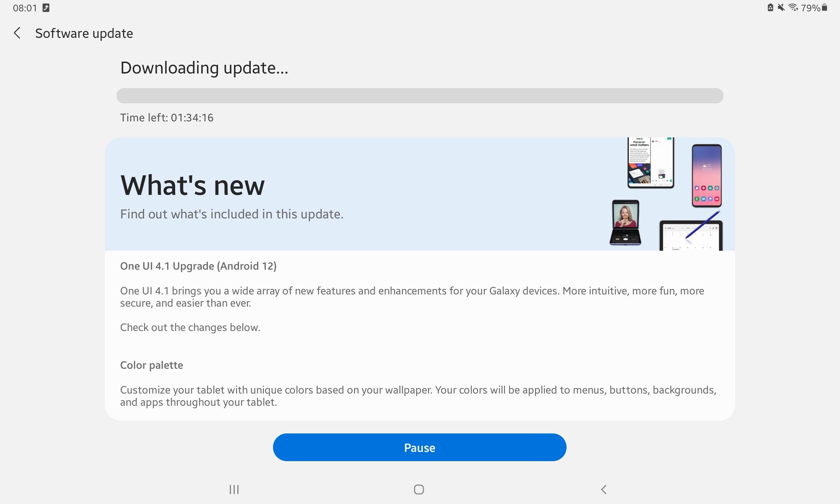This screenshot has height=504, width=840.
Task: Tap the foldable device illustration
Action: point(651,163)
